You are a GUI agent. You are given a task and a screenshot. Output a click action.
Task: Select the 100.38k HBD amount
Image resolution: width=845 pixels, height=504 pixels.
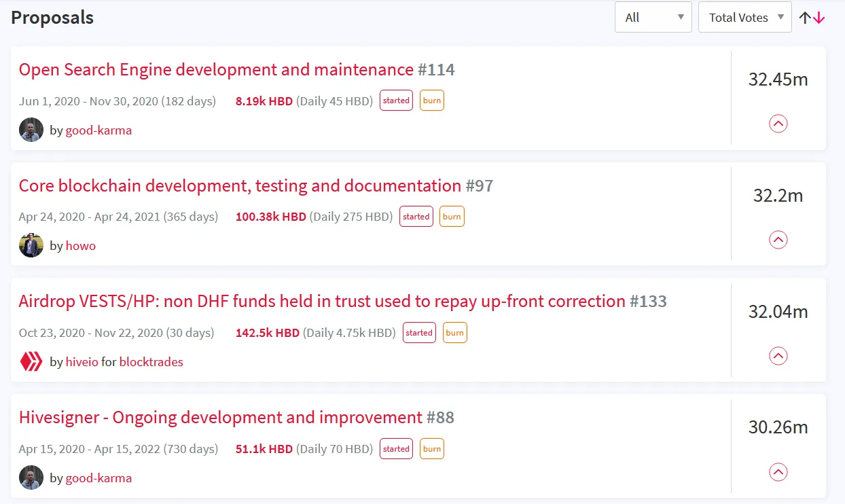(x=271, y=217)
